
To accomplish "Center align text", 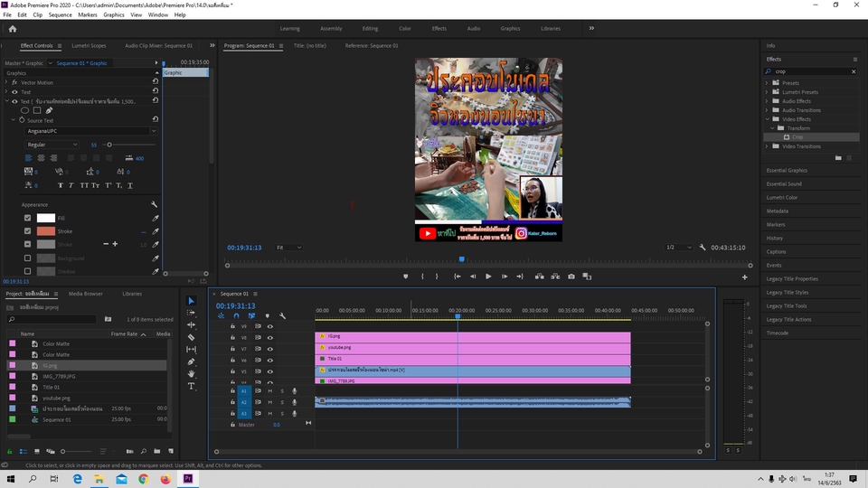I will [41, 158].
